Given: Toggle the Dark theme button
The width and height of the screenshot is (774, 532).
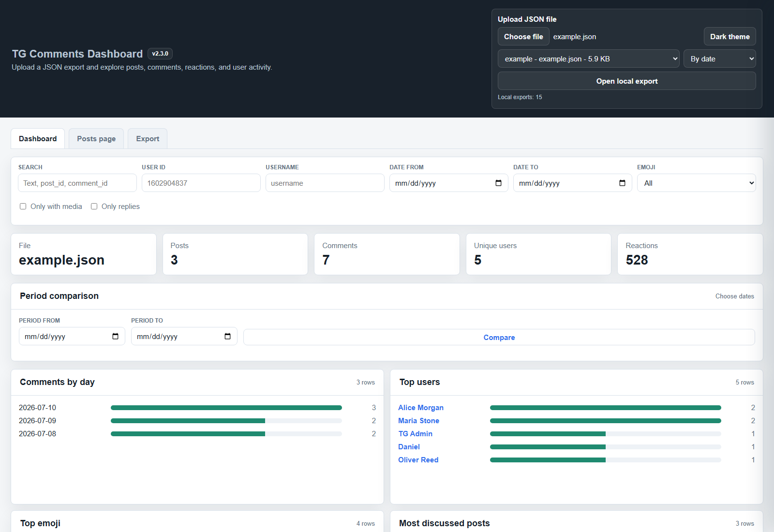Looking at the screenshot, I should [730, 36].
